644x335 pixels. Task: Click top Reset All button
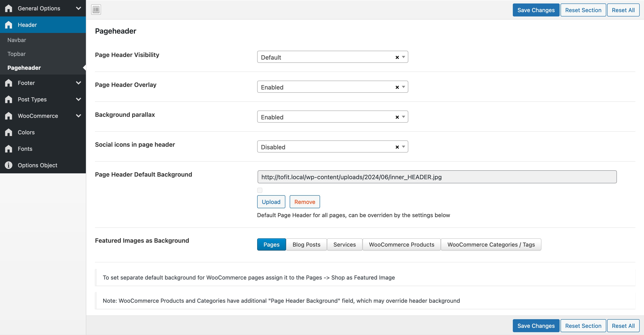coord(623,10)
